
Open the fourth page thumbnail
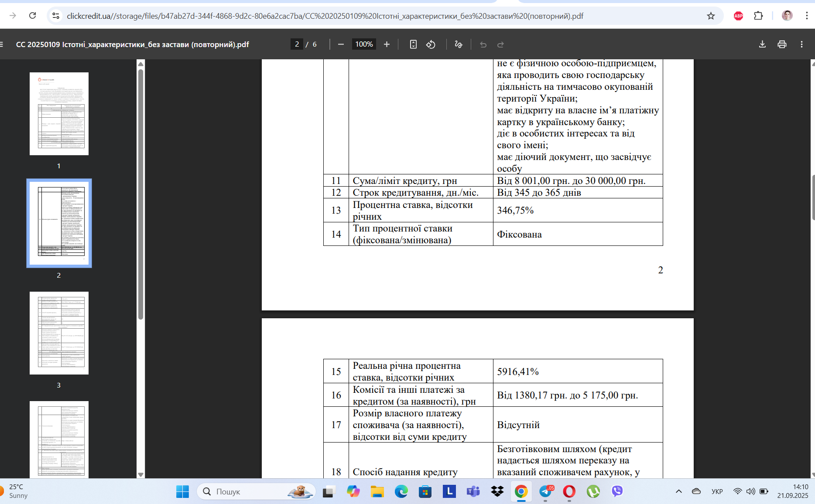tap(59, 439)
